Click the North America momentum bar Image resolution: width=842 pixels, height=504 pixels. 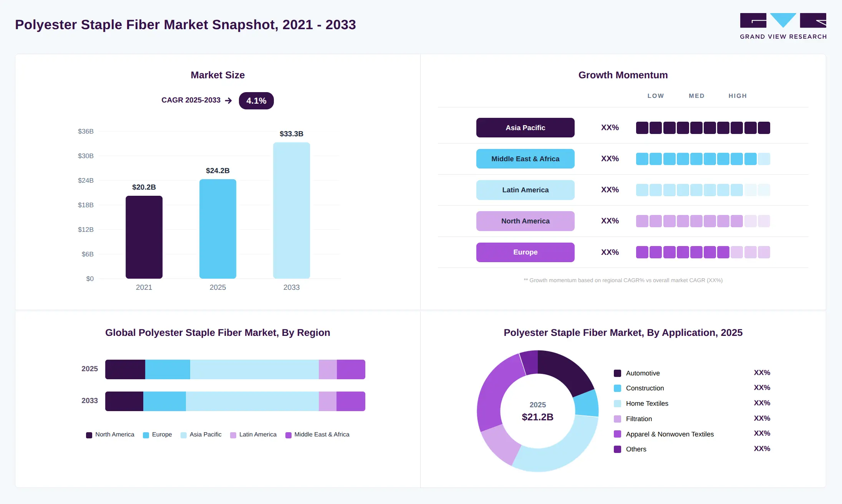(703, 221)
